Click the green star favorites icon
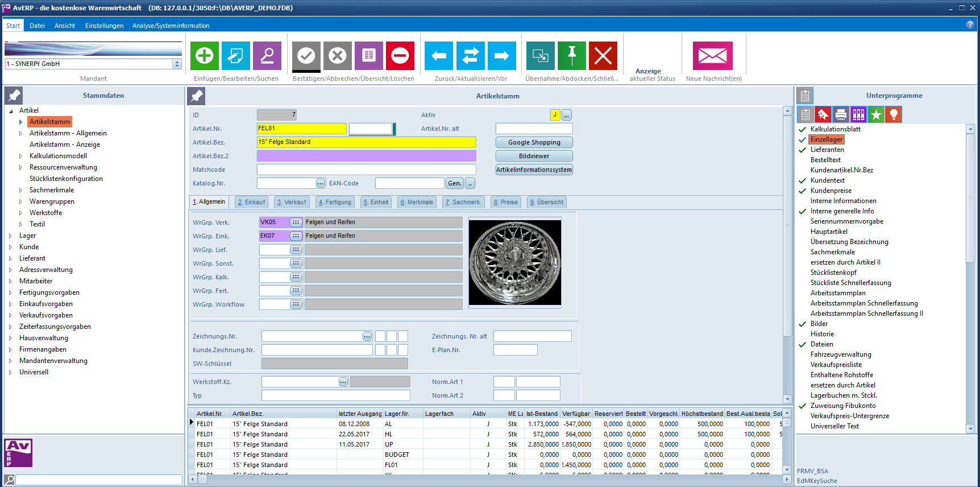The width and height of the screenshot is (980, 487). pos(876,115)
